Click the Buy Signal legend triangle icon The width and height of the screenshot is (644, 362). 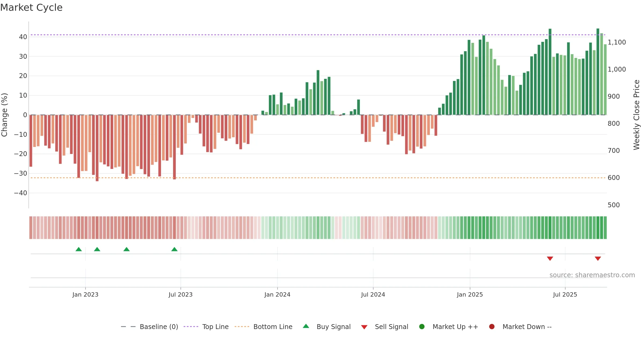[x=306, y=326]
